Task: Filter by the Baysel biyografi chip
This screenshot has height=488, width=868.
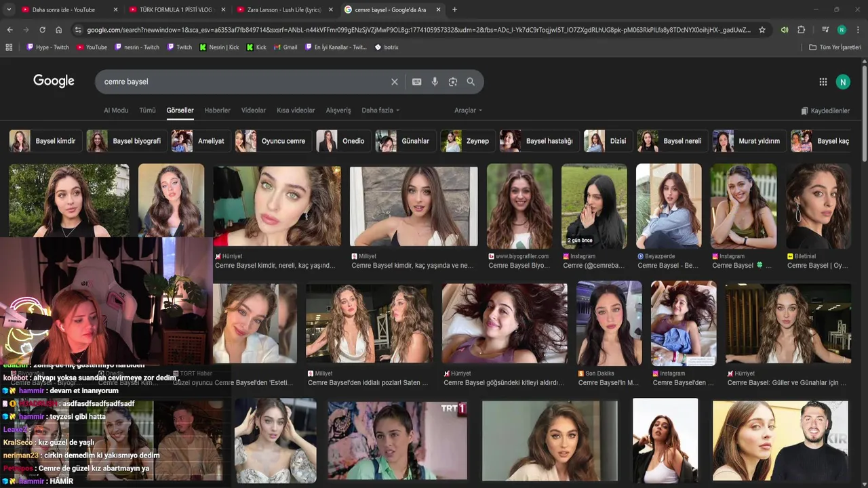Action: click(x=126, y=141)
